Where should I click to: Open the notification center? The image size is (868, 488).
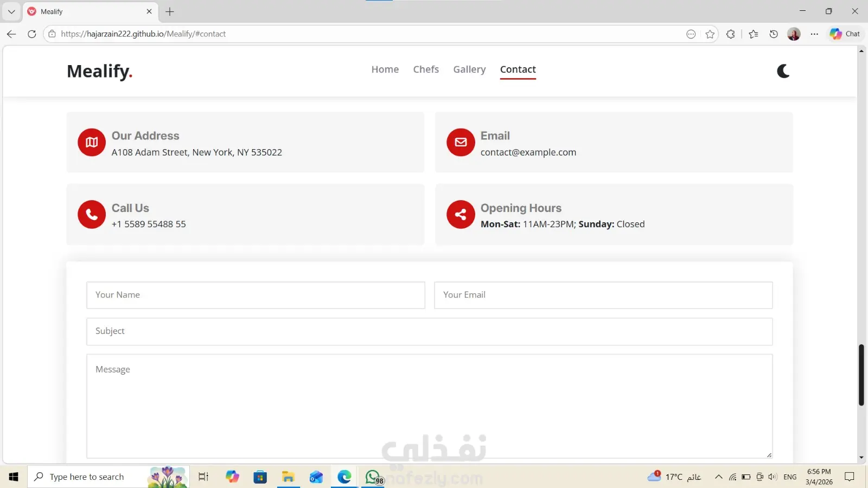click(850, 477)
